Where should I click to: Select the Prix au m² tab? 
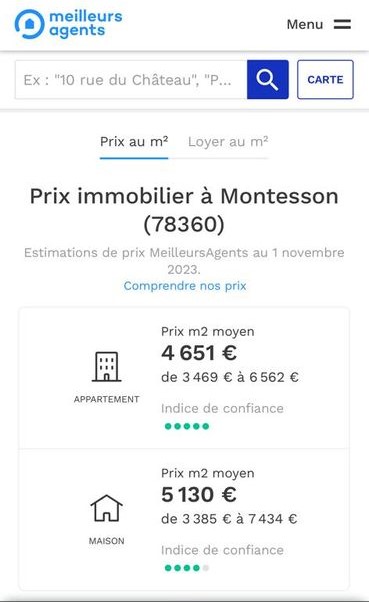(x=134, y=142)
